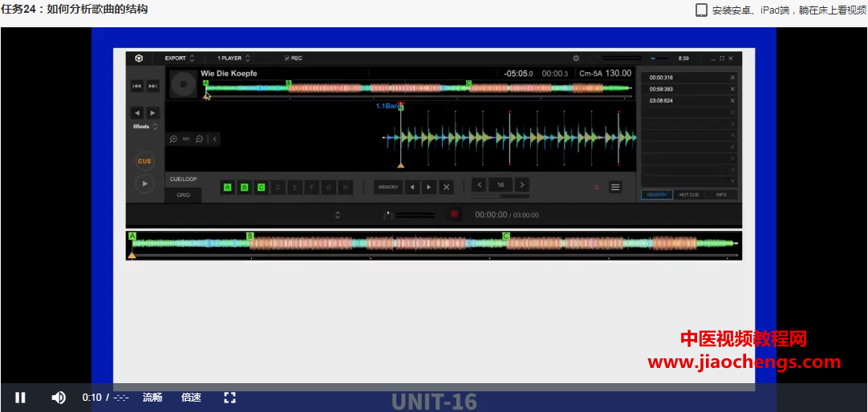Change the 8Beats jump size stepper
This screenshot has width=868, height=412.
point(156,127)
